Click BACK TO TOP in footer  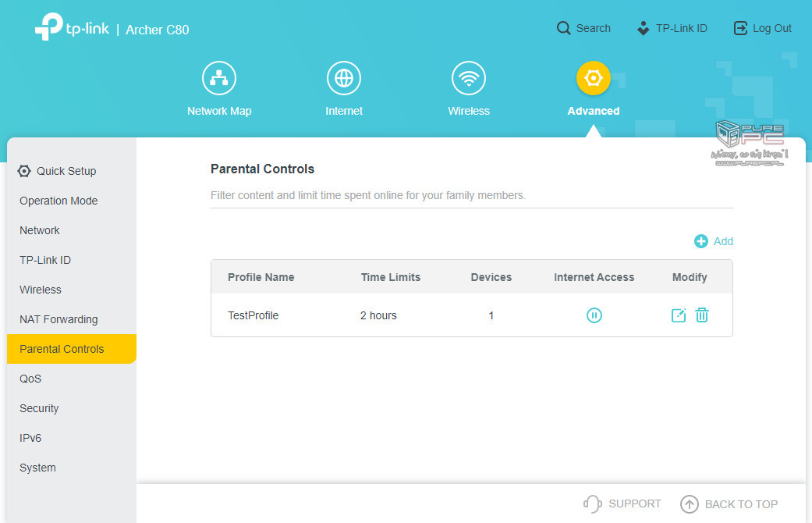[729, 504]
